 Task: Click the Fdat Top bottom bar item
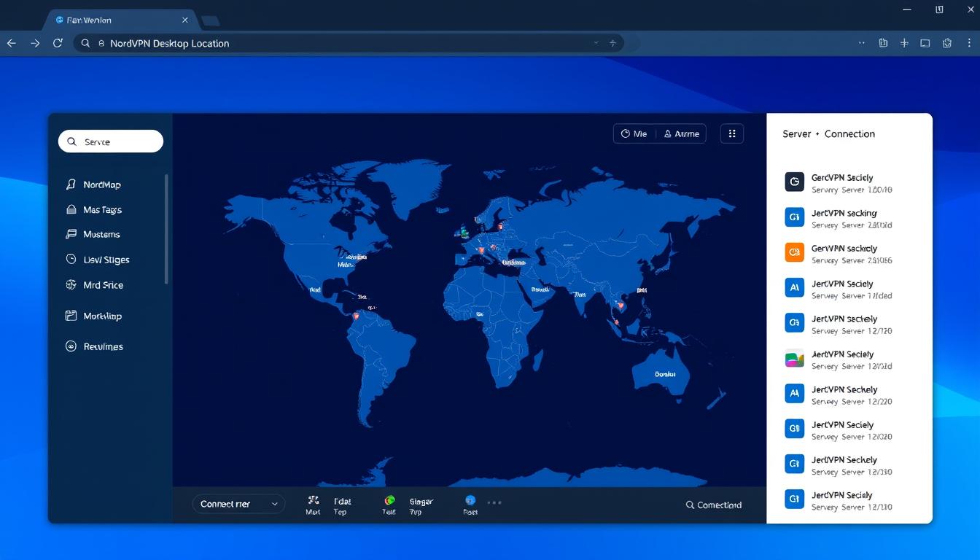point(341,506)
